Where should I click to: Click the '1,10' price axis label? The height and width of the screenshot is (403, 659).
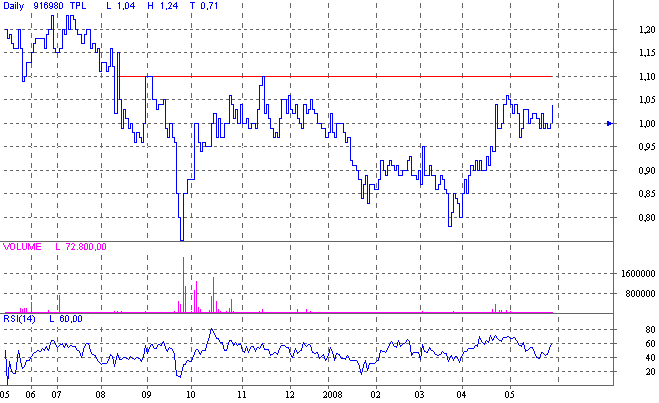(647, 76)
